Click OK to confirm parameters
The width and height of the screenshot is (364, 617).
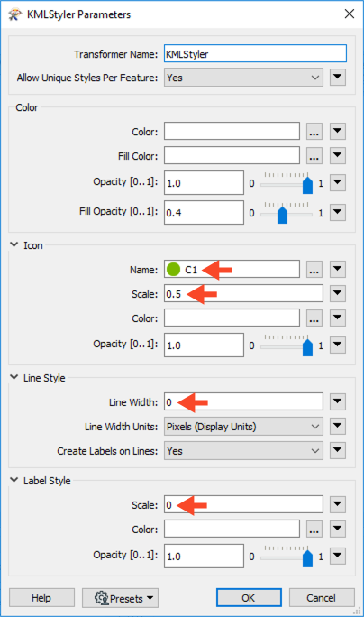pyautogui.click(x=249, y=598)
